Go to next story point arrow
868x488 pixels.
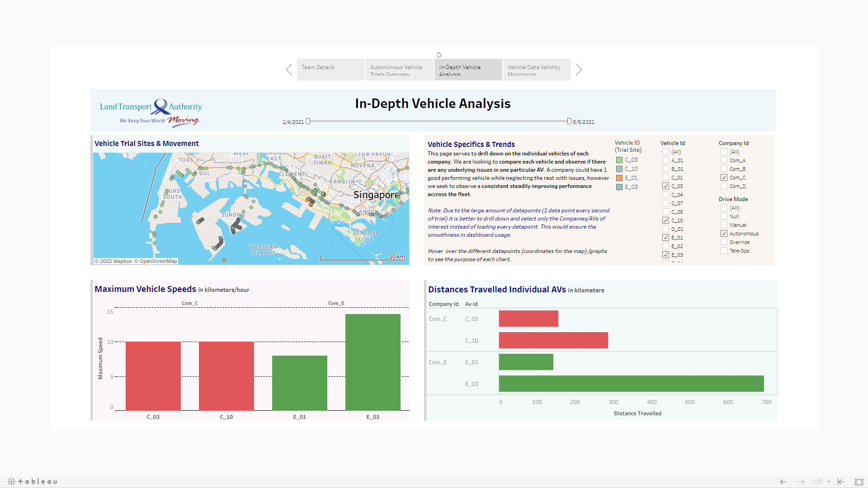point(579,70)
